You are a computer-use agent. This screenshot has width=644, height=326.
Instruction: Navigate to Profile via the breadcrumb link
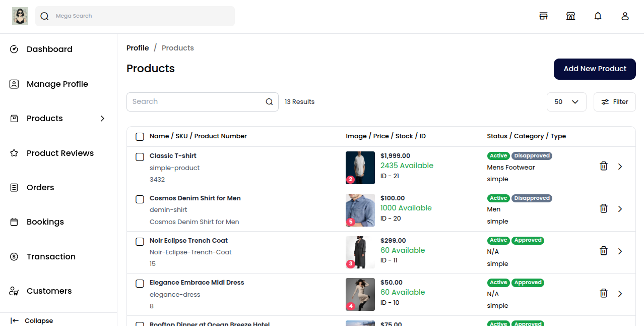pos(138,47)
